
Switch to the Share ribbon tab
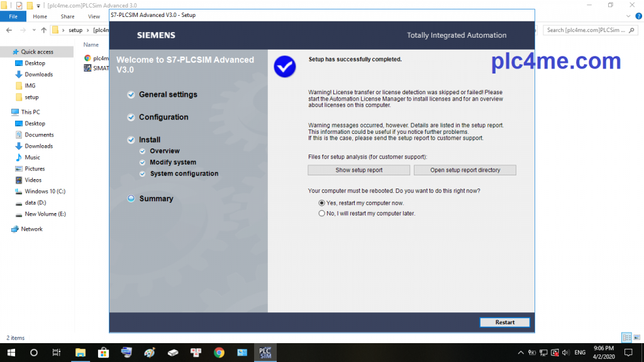(67, 16)
